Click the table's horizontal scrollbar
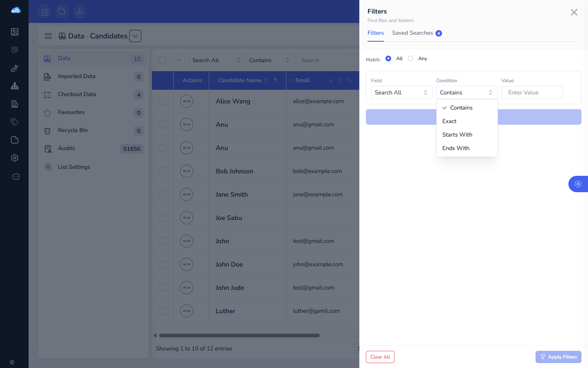This screenshot has width=588, height=368. point(239,336)
